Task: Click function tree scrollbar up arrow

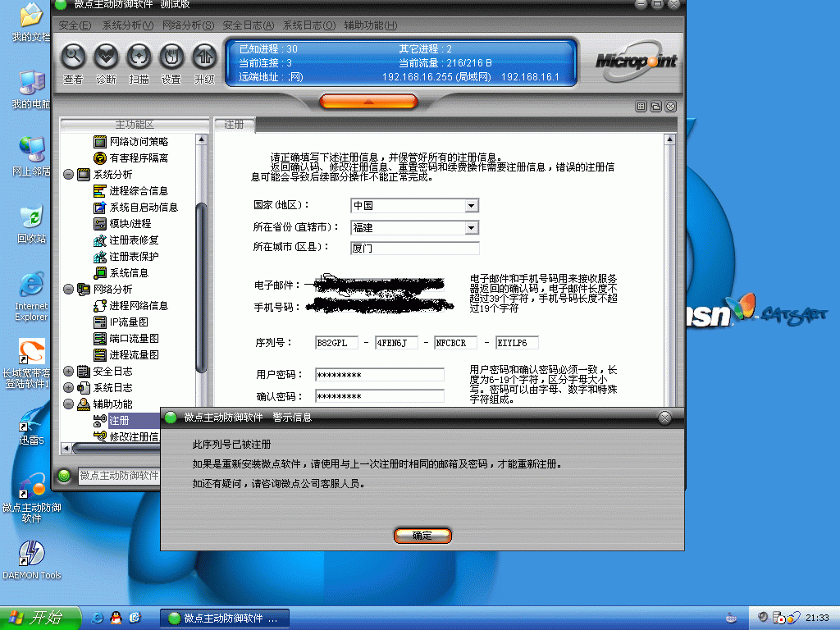Action: (202, 139)
